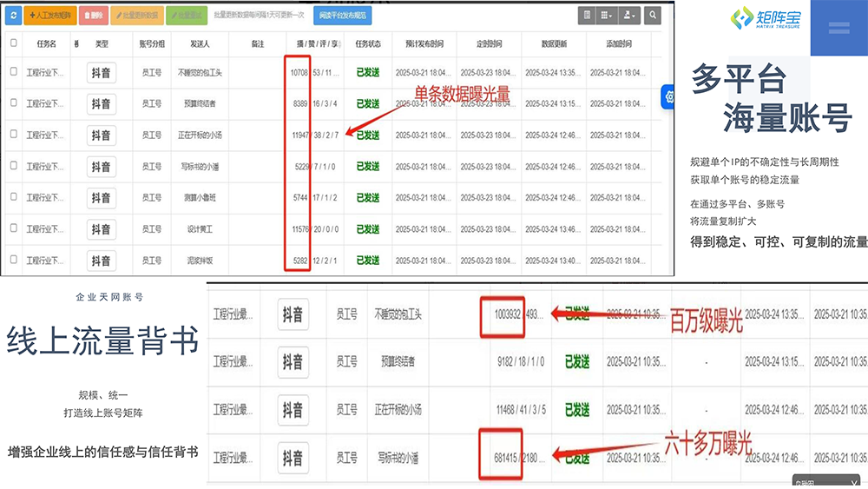Toggle the card view icon in the toolbar

588,16
